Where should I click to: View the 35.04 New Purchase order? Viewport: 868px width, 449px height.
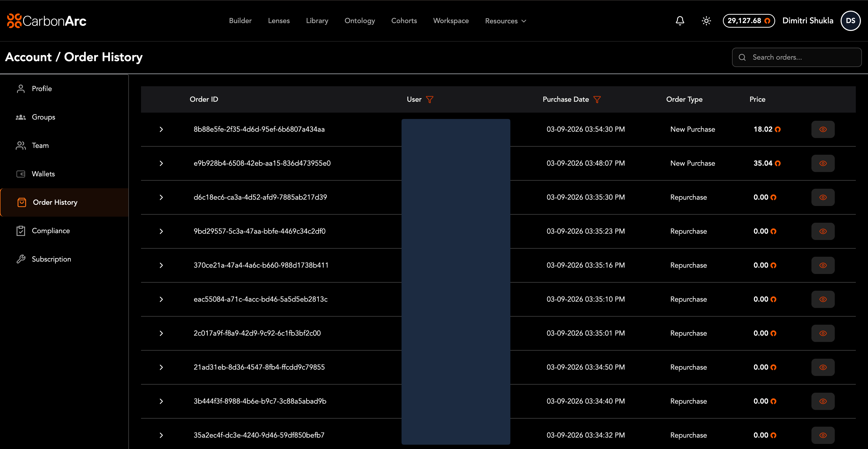click(x=823, y=163)
